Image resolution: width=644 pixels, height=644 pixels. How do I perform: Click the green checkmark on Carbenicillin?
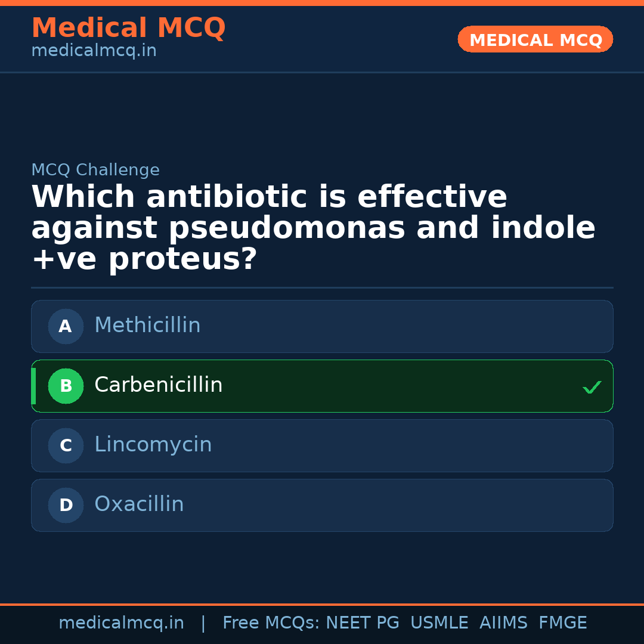[x=592, y=388]
